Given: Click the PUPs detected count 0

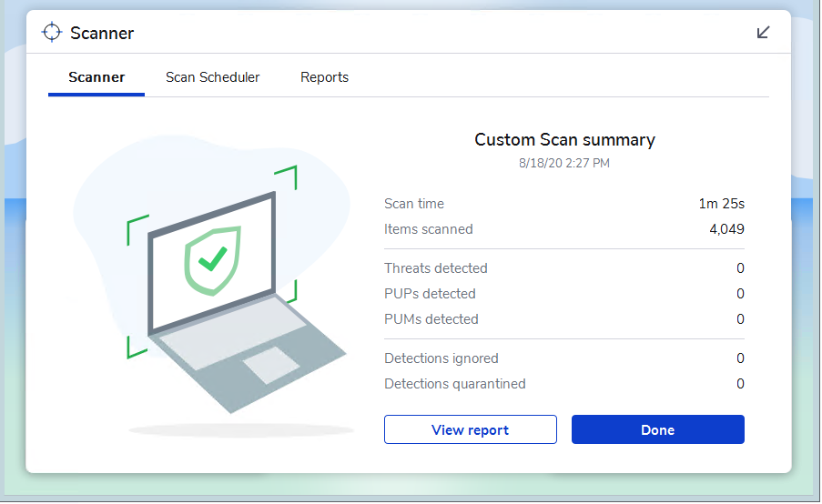Looking at the screenshot, I should click(x=740, y=294).
